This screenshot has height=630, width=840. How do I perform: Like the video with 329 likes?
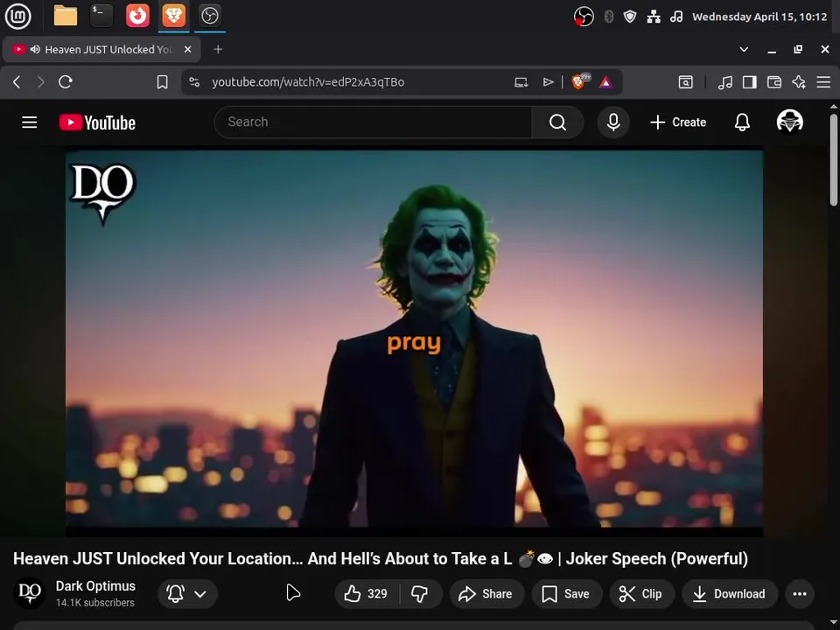(367, 593)
